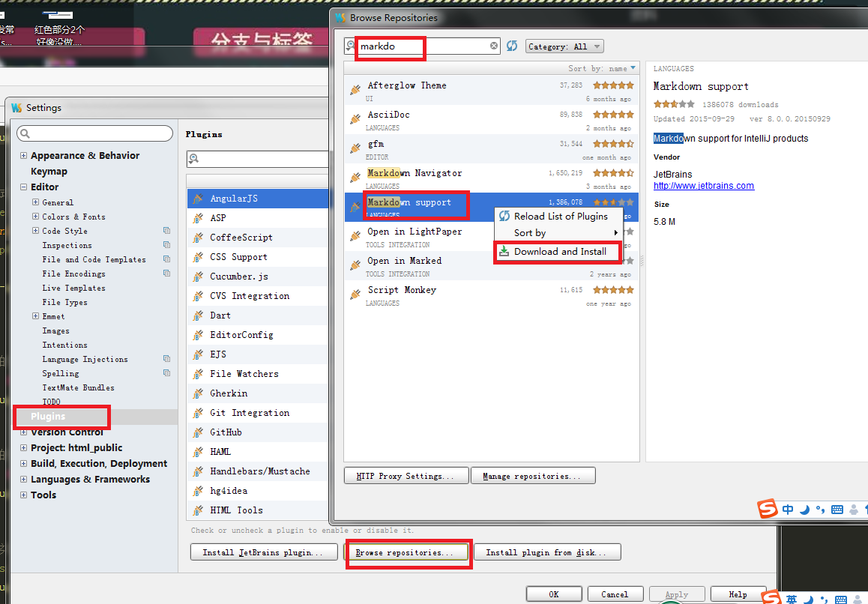Click the magnifier icon in the plugin search field
Screen dimensions: 868x604
(x=195, y=159)
